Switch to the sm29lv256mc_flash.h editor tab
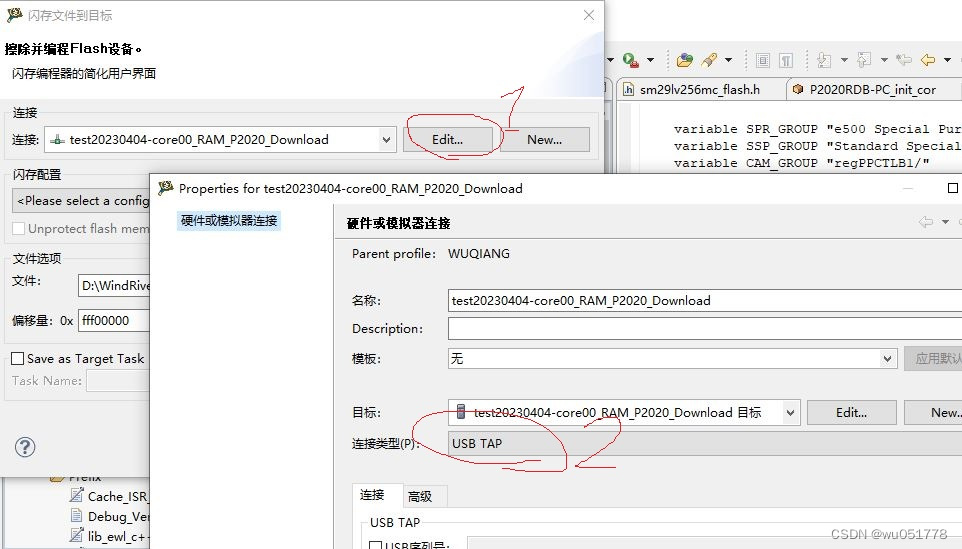Viewport: 962px width, 549px height. point(699,90)
